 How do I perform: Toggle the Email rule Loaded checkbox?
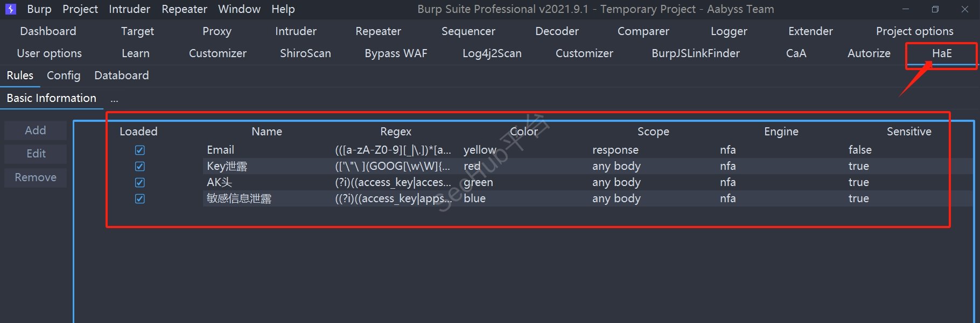[x=139, y=150]
